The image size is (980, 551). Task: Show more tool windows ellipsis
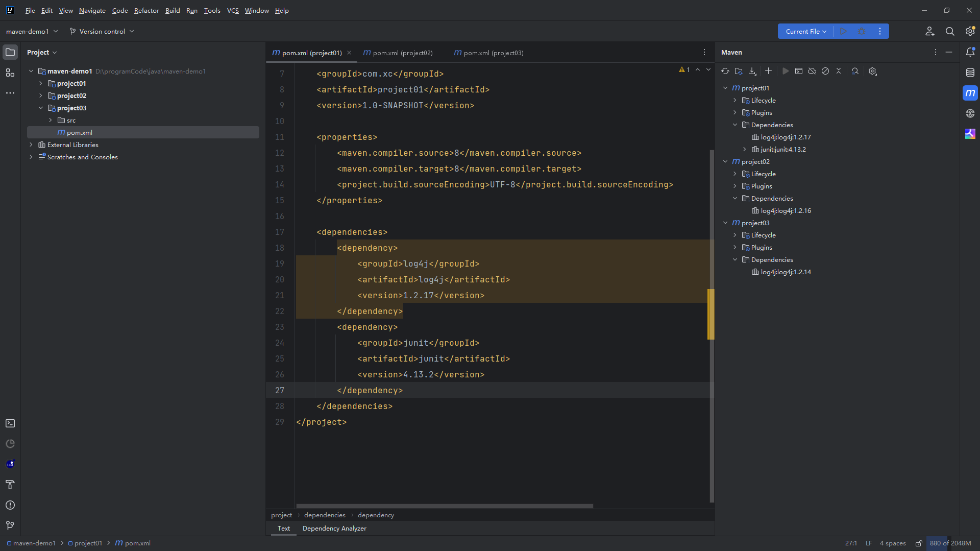click(10, 93)
